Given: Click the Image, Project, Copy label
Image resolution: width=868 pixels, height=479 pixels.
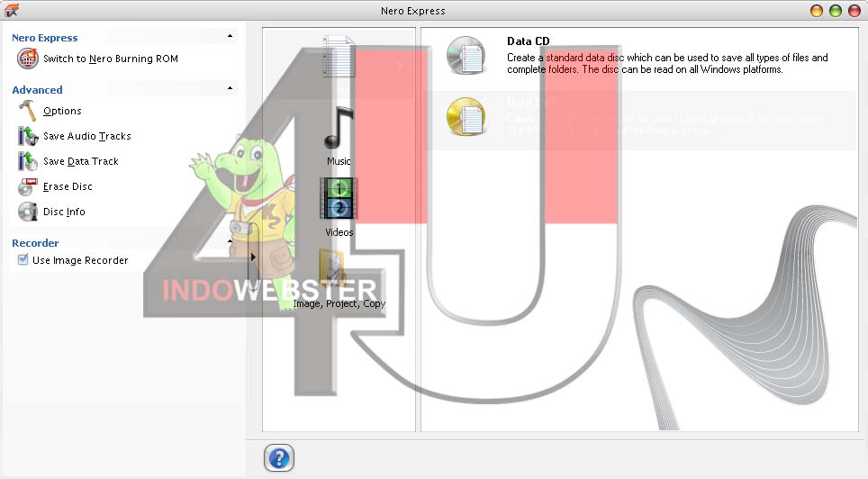Looking at the screenshot, I should [x=339, y=303].
